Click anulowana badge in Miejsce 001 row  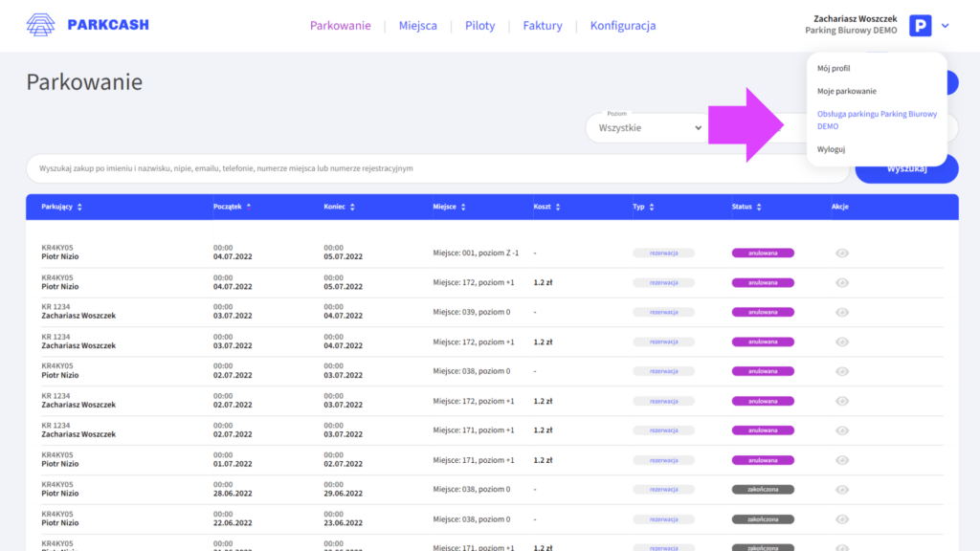[x=763, y=253]
